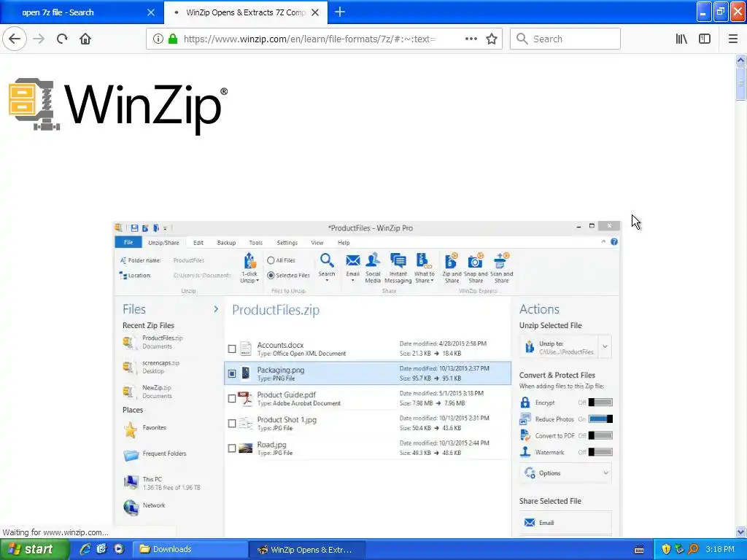747x560 pixels.
Task: Close the WinZip Opens & Extracts tab
Action: click(x=315, y=12)
